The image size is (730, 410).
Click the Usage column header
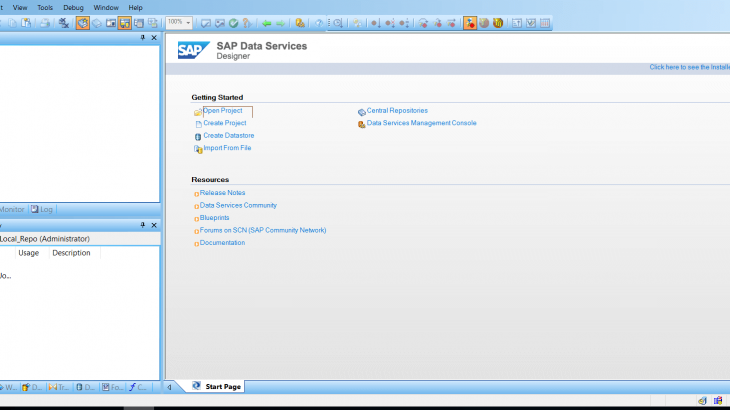(x=28, y=253)
